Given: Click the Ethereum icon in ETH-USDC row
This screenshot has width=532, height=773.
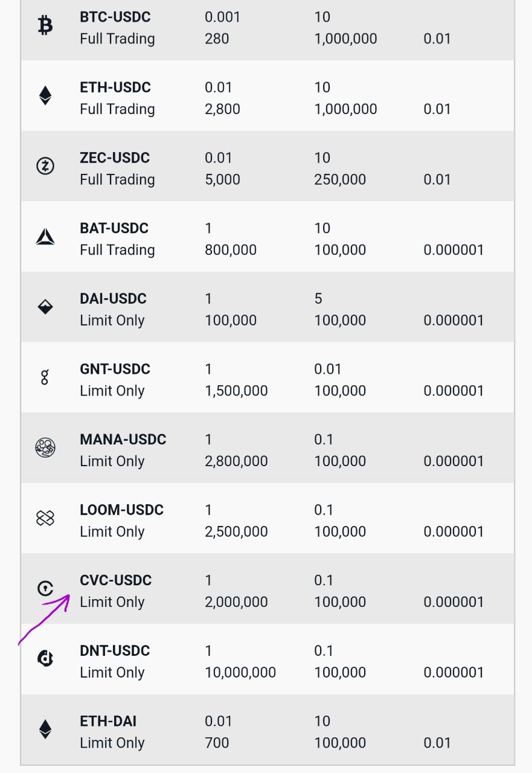Looking at the screenshot, I should [x=45, y=95].
